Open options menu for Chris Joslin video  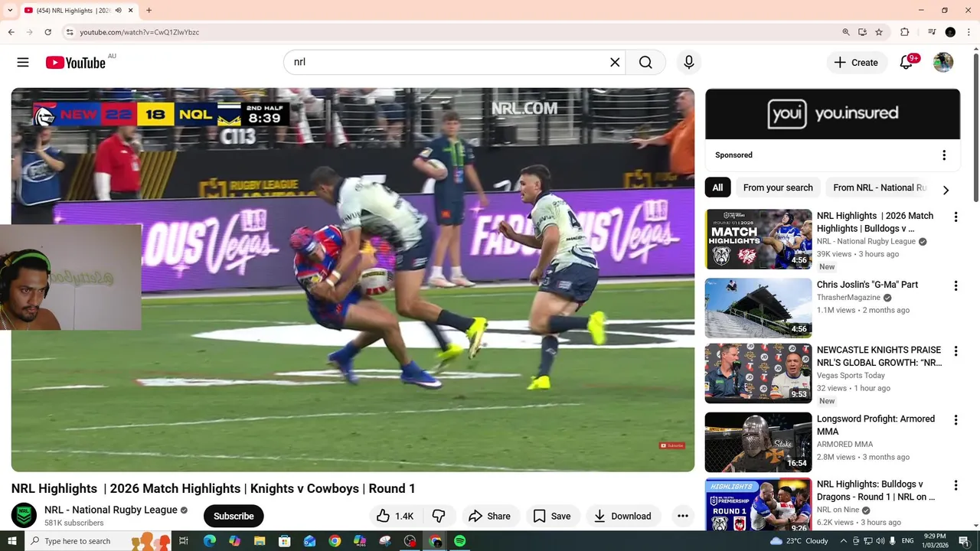coord(955,286)
